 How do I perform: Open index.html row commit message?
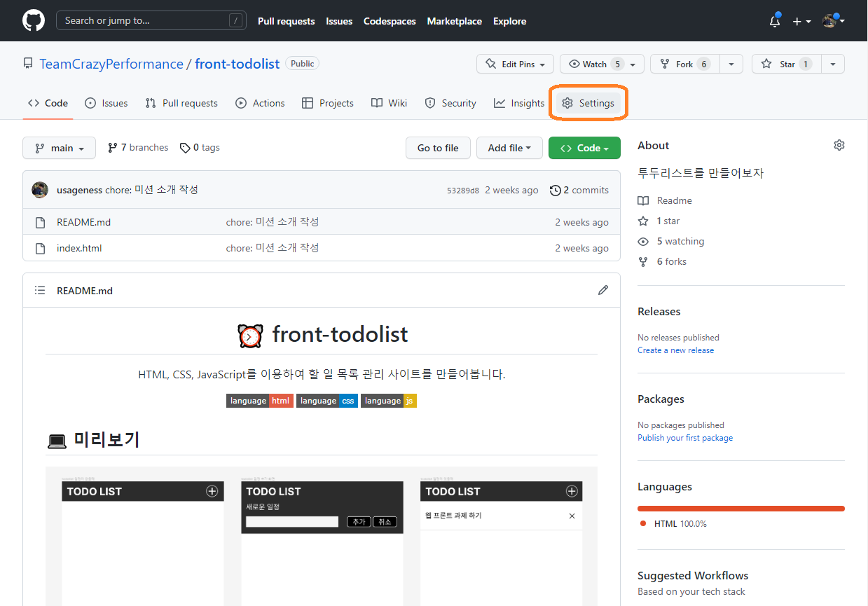[273, 248]
